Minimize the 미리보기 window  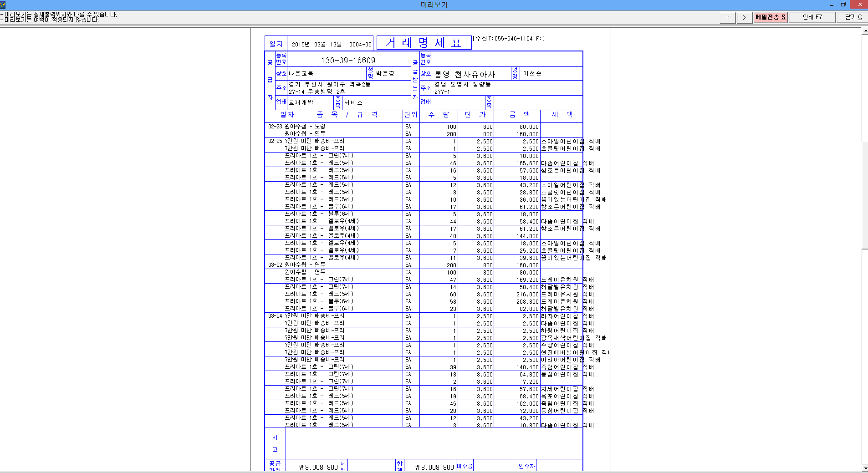[831, 5]
